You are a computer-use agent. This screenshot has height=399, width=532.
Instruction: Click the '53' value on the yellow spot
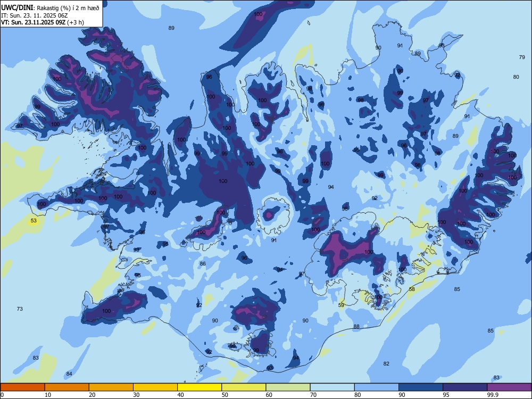(34, 221)
